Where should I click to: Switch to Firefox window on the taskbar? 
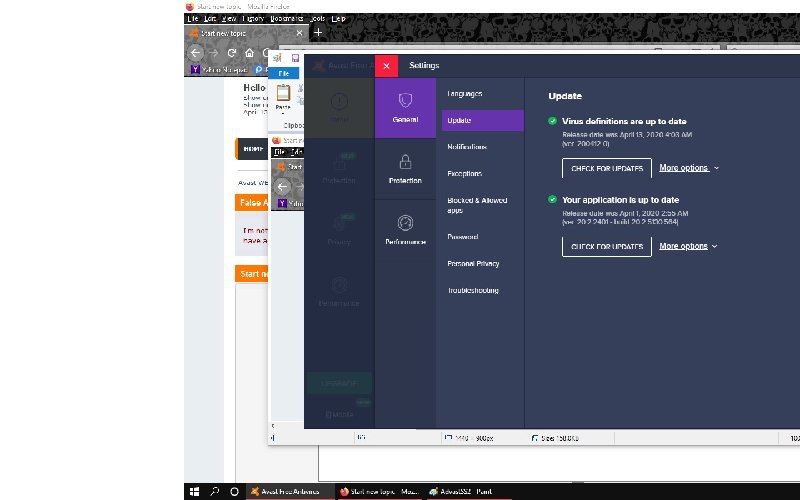tap(380, 491)
